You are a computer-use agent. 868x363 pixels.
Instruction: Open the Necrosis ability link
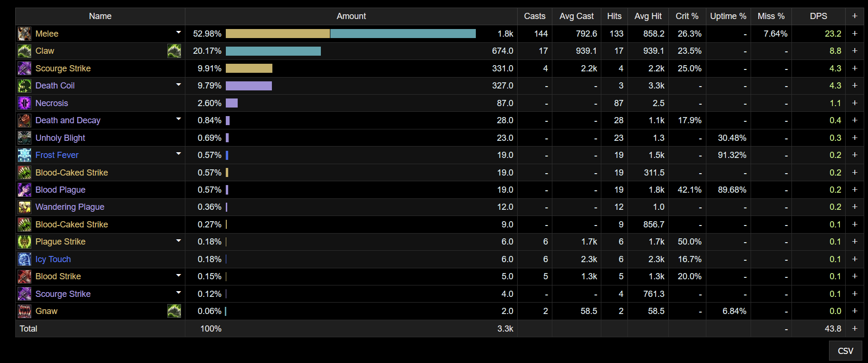pos(51,103)
